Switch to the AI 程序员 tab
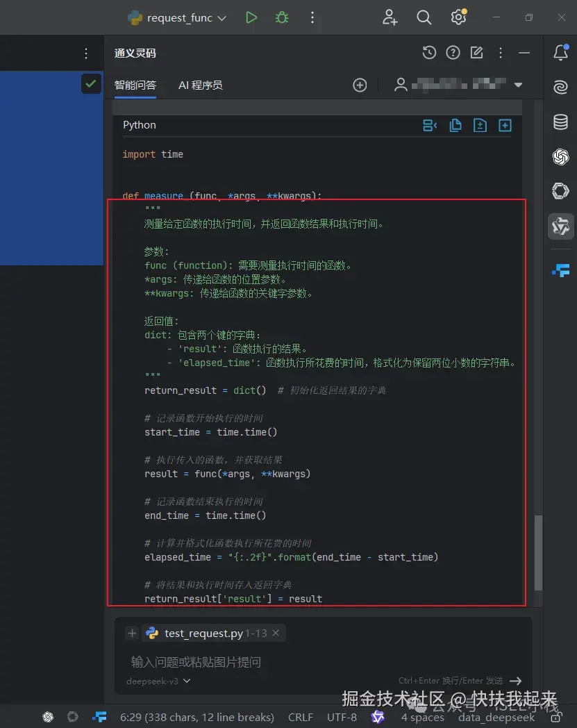 [201, 85]
